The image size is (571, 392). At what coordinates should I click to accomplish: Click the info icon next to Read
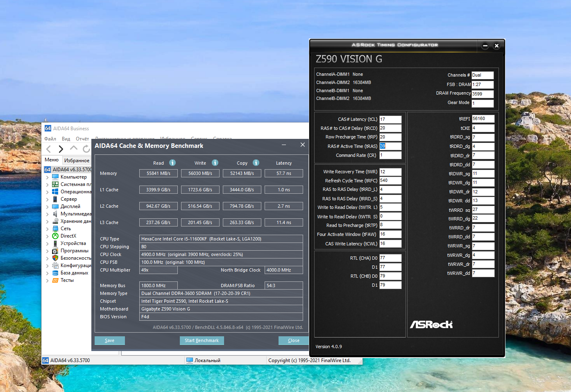(x=172, y=163)
